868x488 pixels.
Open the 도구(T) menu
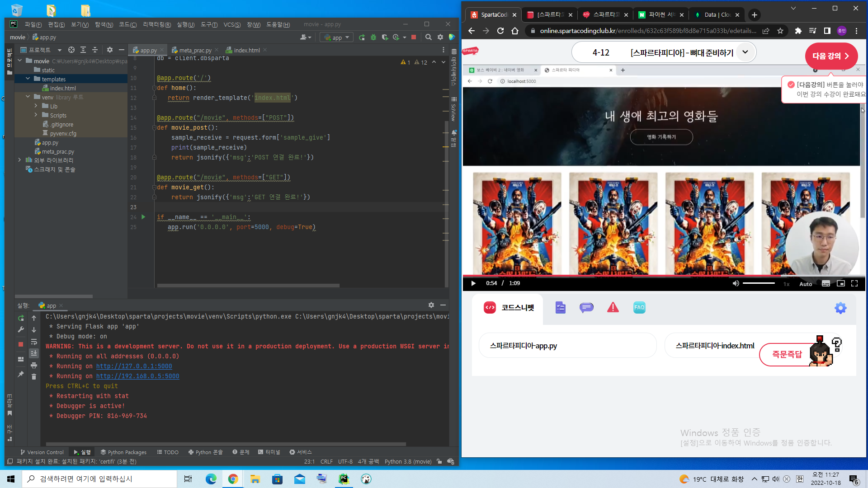[x=209, y=24]
